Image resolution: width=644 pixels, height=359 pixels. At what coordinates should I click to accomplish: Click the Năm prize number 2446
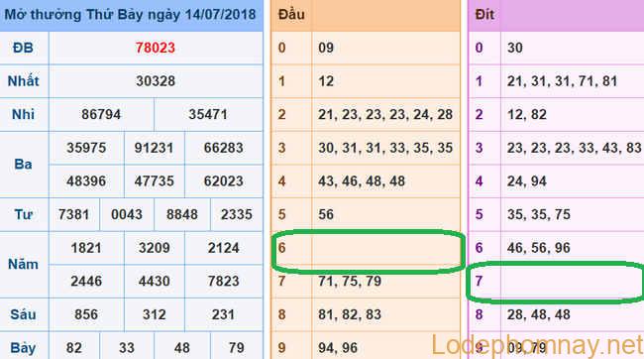86,282
